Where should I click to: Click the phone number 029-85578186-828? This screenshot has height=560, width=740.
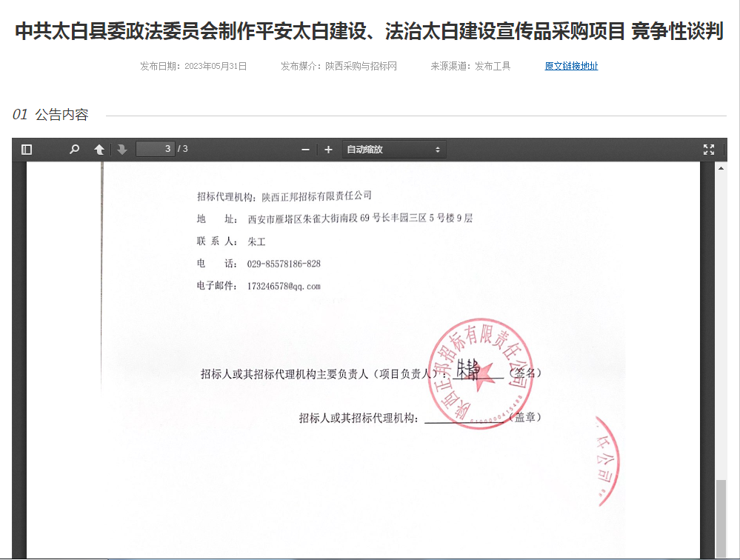[x=284, y=264]
